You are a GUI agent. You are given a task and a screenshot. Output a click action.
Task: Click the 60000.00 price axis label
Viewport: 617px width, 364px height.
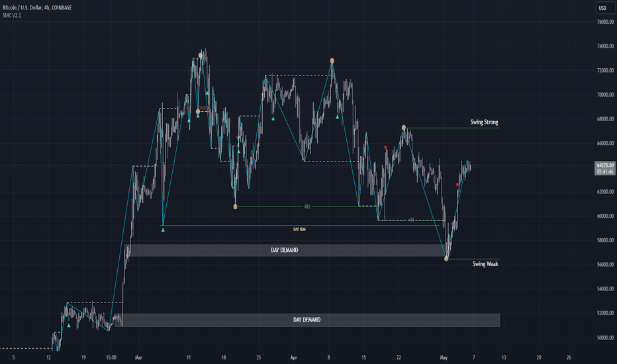pos(605,216)
